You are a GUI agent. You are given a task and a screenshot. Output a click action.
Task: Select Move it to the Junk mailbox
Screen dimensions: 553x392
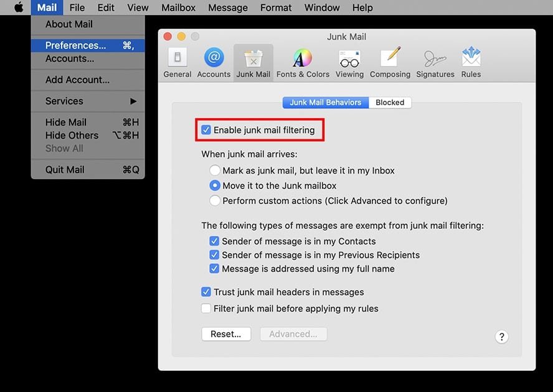point(214,185)
